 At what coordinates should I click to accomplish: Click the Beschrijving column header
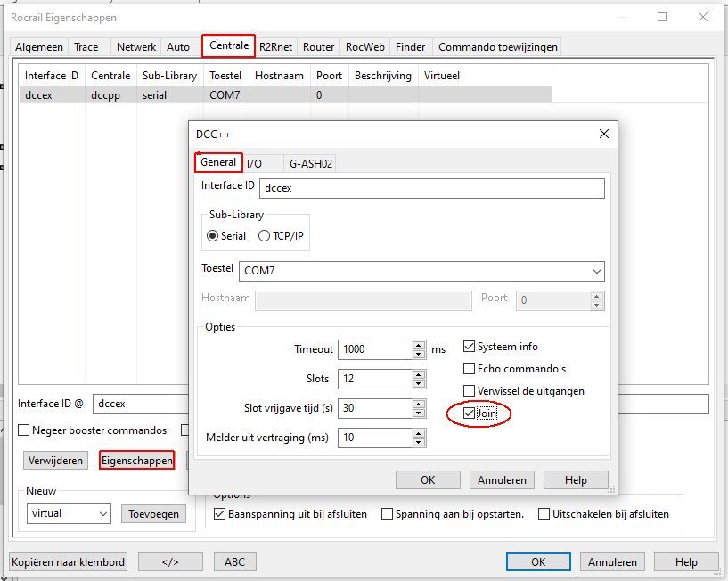pyautogui.click(x=383, y=76)
